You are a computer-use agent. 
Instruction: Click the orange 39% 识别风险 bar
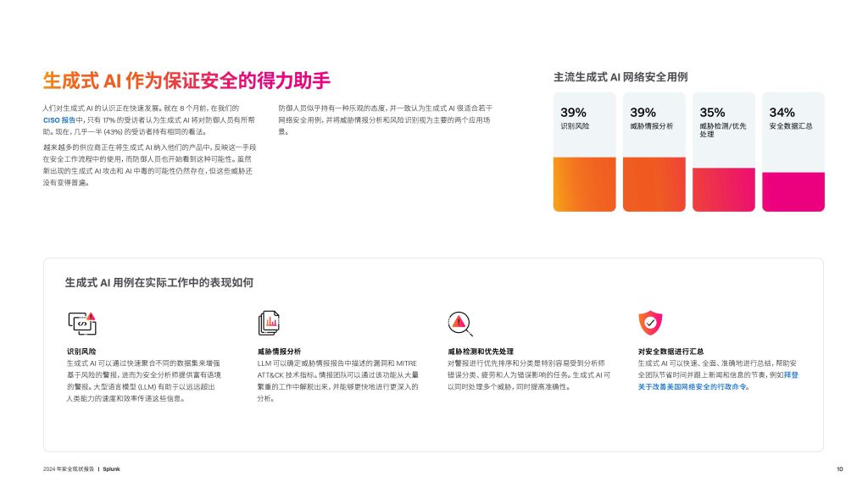pos(585,184)
